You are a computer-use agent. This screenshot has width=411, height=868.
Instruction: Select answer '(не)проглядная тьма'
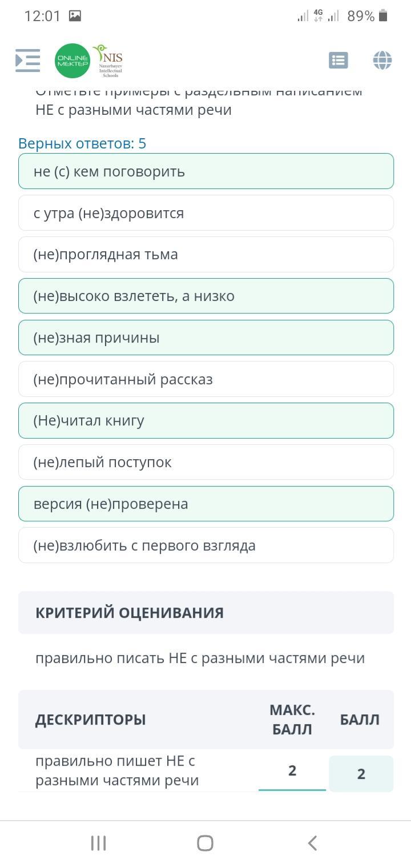(x=205, y=255)
